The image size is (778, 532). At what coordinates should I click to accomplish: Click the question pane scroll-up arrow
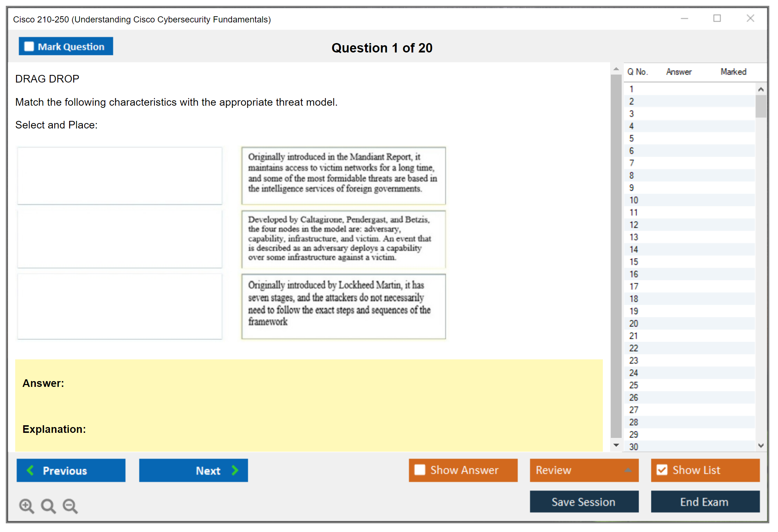point(616,69)
